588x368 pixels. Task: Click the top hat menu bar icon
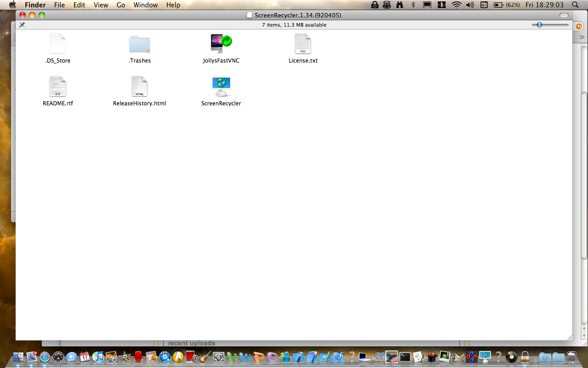coord(387,5)
